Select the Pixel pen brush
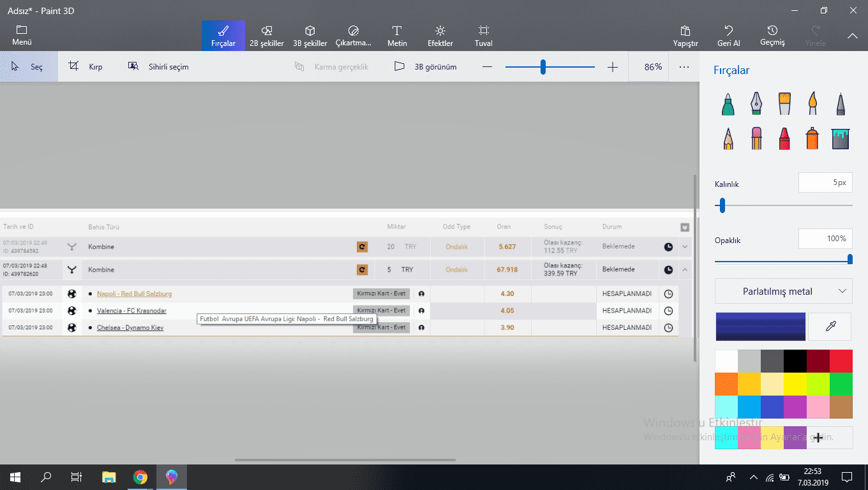 tap(841, 103)
